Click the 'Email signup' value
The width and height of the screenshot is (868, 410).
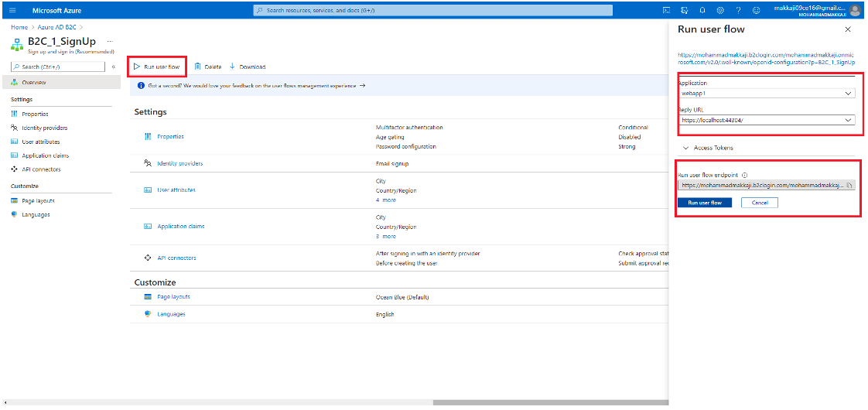point(392,164)
